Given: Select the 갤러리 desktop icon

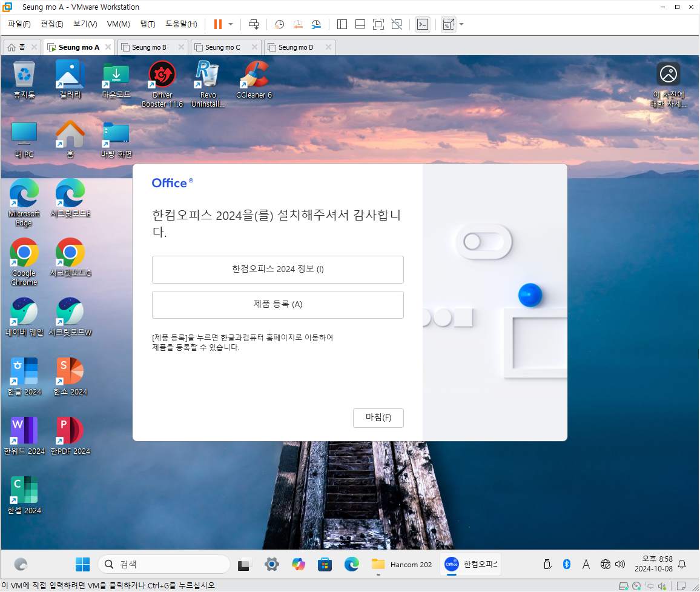Looking at the screenshot, I should coord(70,80).
